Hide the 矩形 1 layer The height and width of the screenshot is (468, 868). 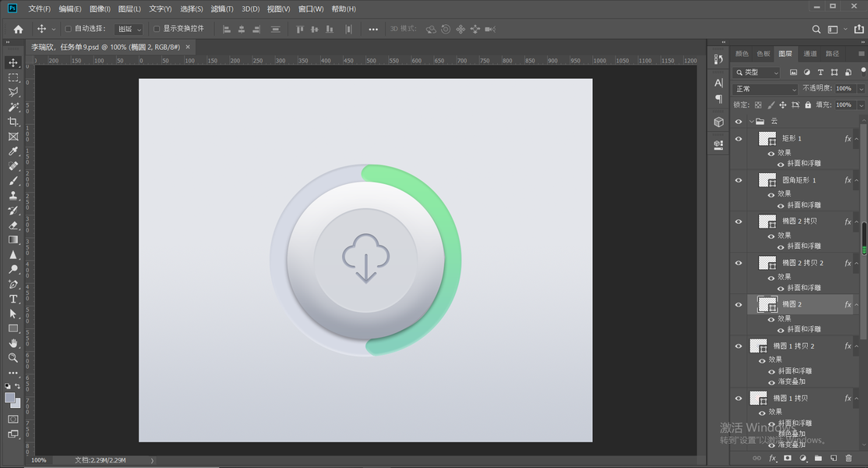pyautogui.click(x=739, y=139)
